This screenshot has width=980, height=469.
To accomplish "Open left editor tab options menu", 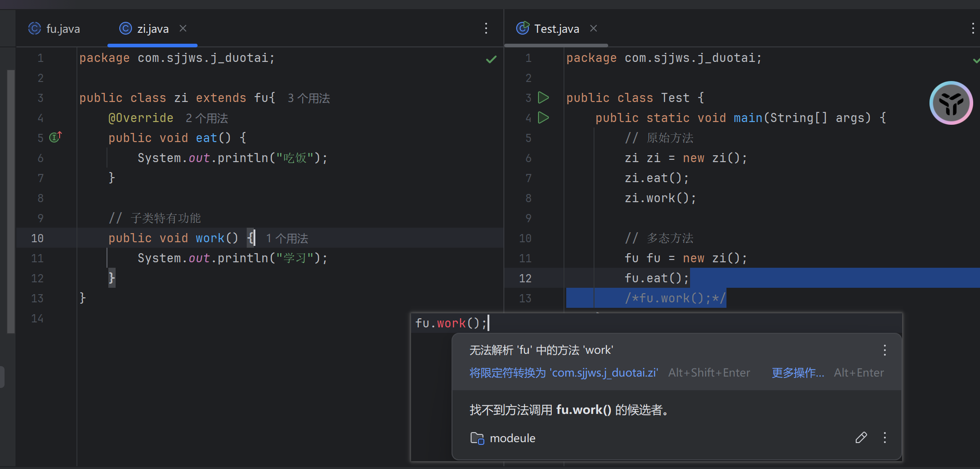I will click(486, 28).
